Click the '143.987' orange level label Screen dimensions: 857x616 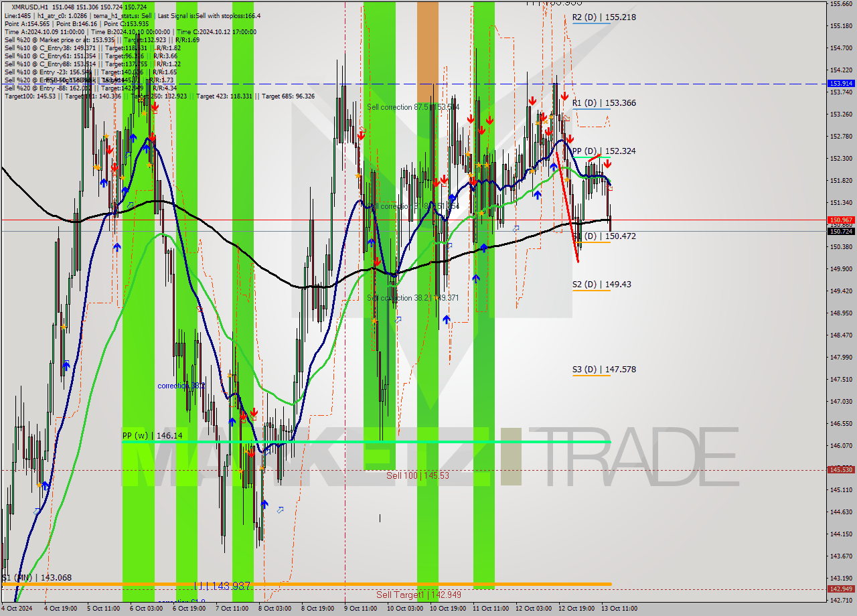(x=222, y=586)
